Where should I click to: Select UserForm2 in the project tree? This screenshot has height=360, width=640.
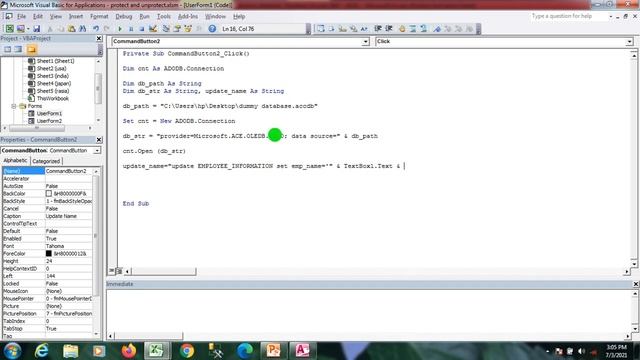click(x=49, y=121)
